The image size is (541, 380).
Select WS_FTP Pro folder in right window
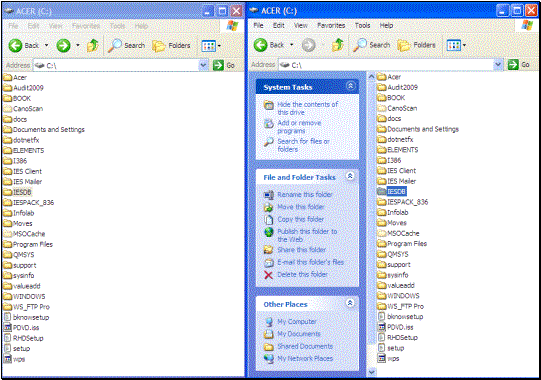click(400, 306)
